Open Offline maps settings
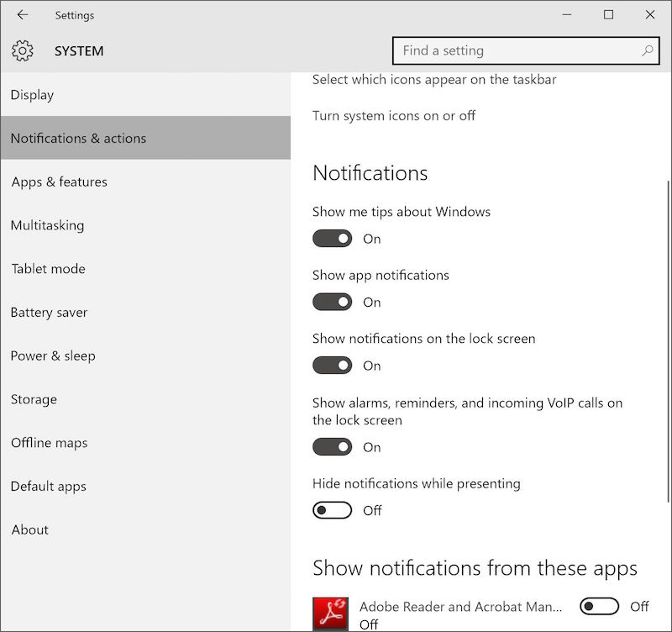 pyautogui.click(x=145, y=443)
